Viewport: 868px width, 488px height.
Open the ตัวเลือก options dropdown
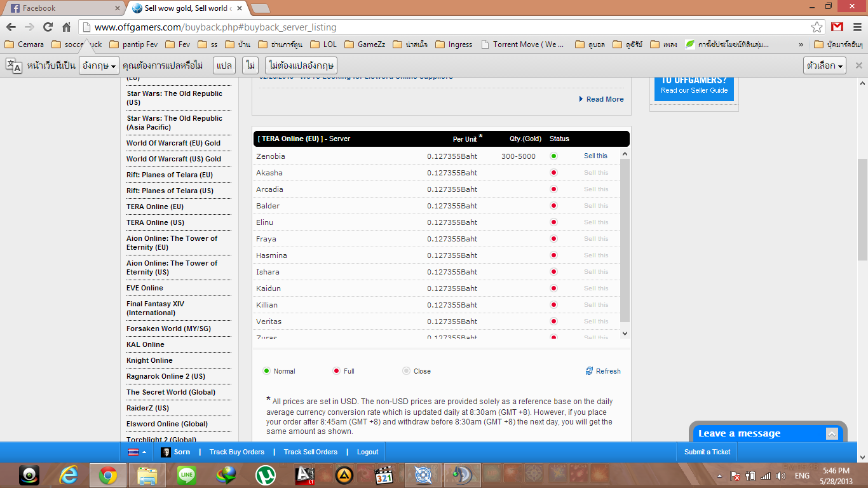[825, 65]
